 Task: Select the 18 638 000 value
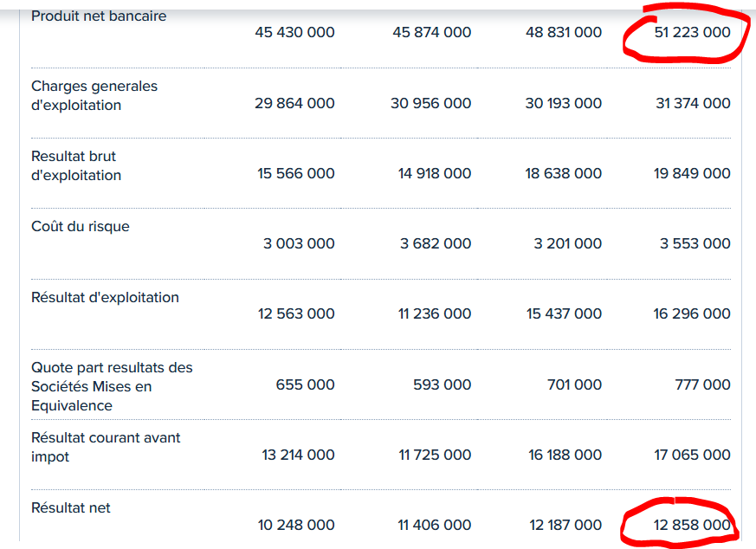coord(563,173)
